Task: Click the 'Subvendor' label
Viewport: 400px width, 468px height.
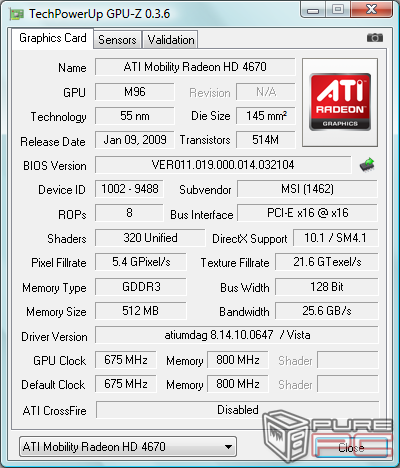Action: tap(205, 190)
